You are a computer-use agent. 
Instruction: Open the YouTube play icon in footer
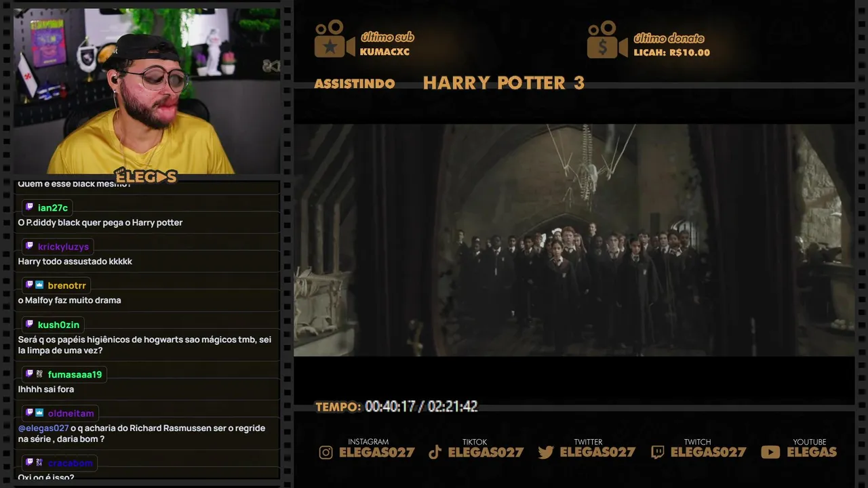pyautogui.click(x=770, y=452)
